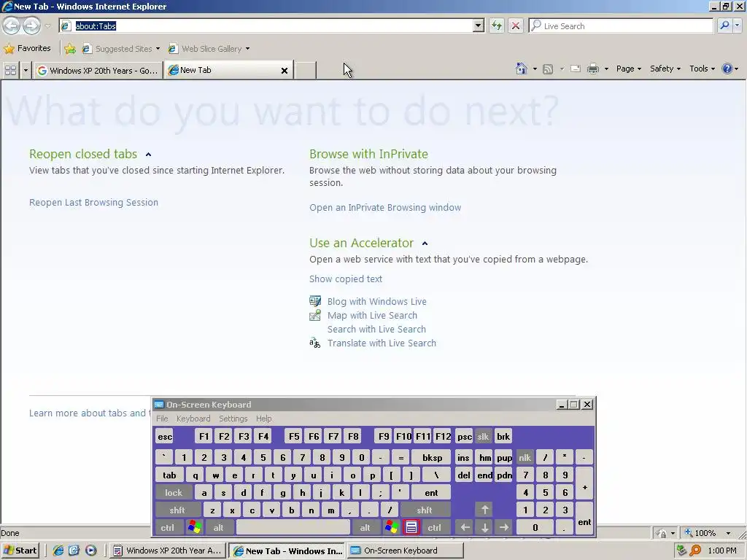Viewport: 747px width, 560px height.
Task: Open the tab list dropdown arrow
Action: (x=26, y=71)
